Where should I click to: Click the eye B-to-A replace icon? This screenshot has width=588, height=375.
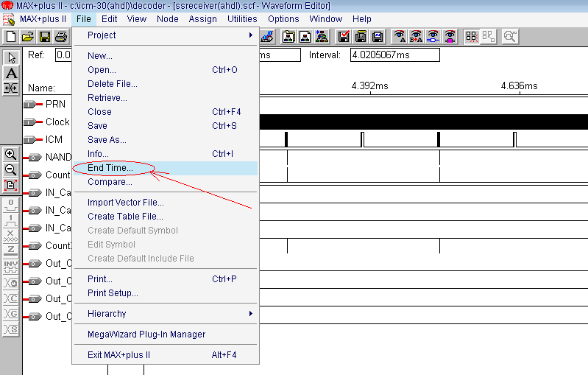point(417,36)
